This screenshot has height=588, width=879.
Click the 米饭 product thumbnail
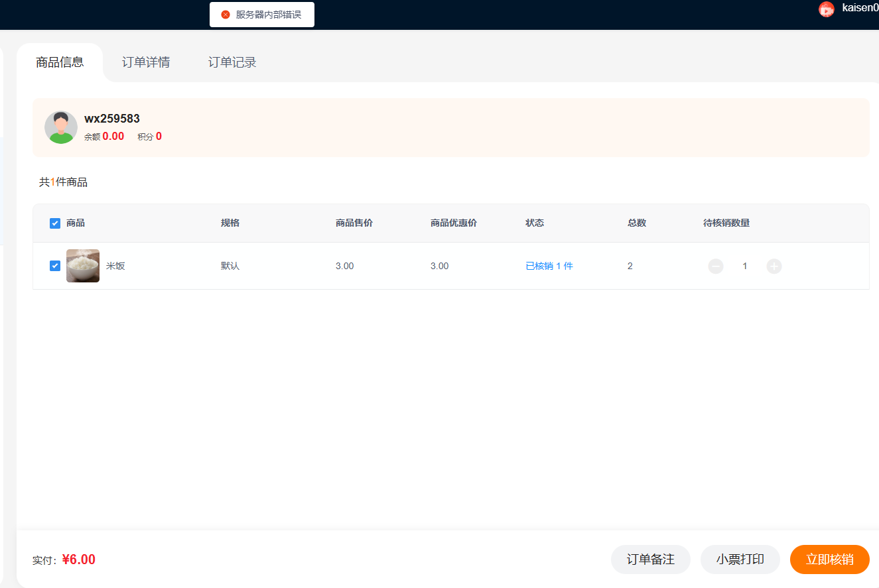pos(83,266)
